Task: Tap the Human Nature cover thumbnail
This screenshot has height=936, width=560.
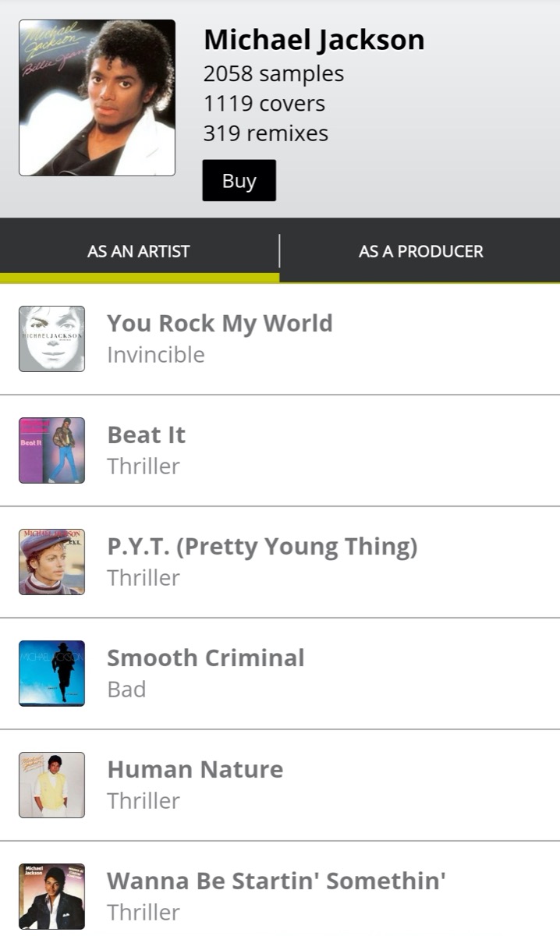Action: [x=51, y=785]
